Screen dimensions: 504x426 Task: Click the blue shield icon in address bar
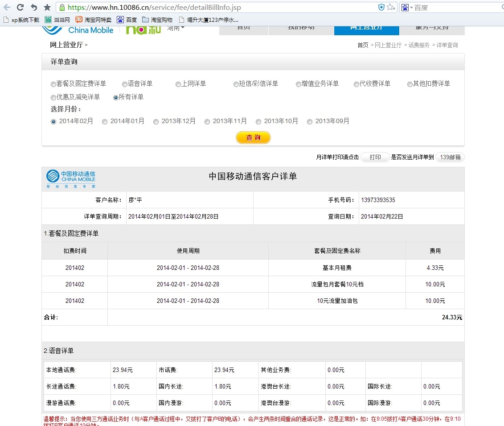pos(381,7)
